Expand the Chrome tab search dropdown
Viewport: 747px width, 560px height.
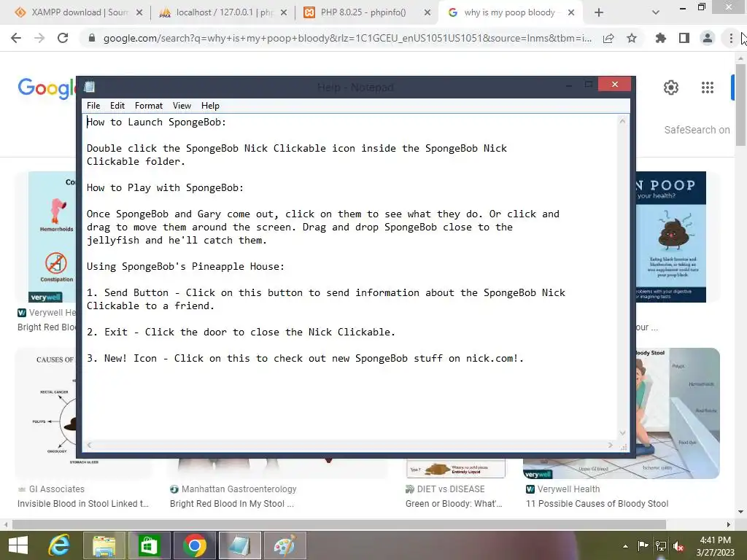pos(656,13)
